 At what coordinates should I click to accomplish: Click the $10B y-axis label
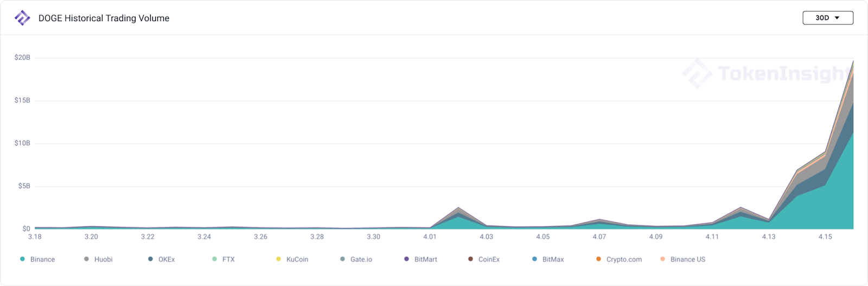[22, 143]
